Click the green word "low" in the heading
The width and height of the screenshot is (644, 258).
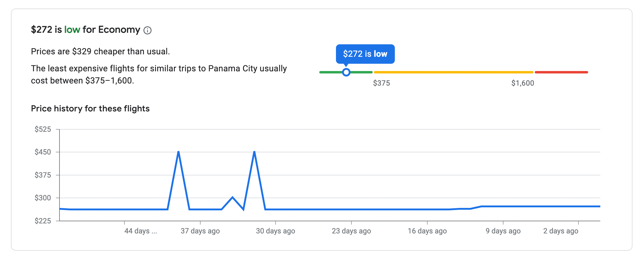[x=72, y=30]
